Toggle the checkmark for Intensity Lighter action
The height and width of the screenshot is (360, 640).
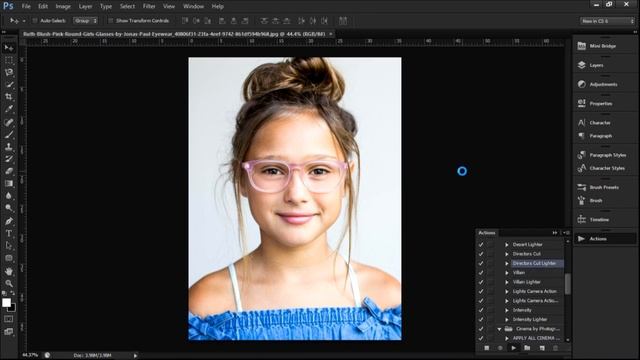point(481,320)
